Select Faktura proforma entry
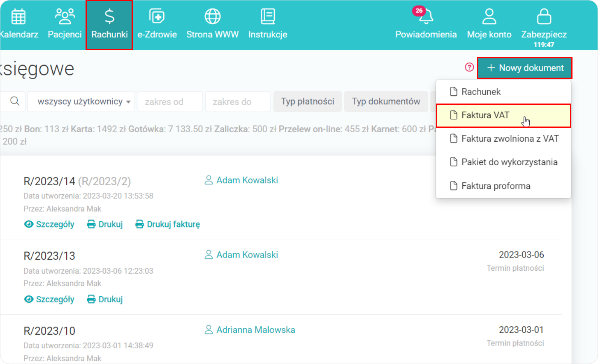This screenshot has width=598, height=364. 503,186
